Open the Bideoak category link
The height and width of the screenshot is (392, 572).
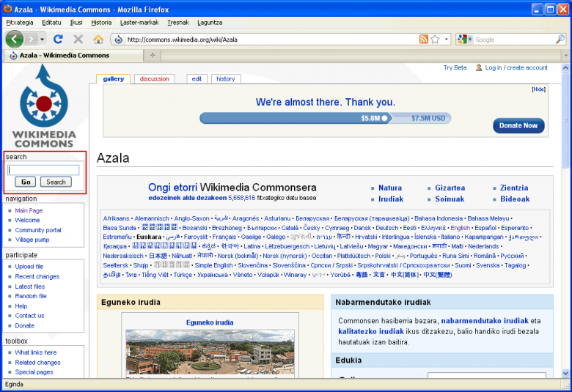(x=515, y=199)
